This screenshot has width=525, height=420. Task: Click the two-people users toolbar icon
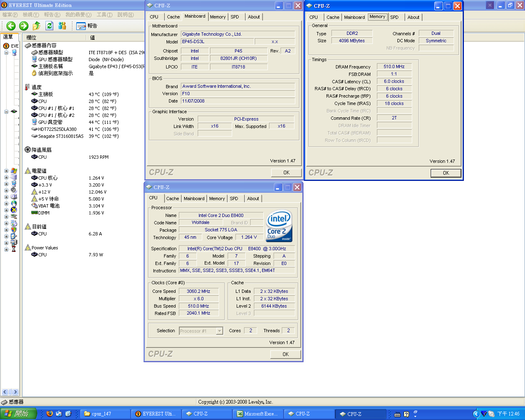62,26
